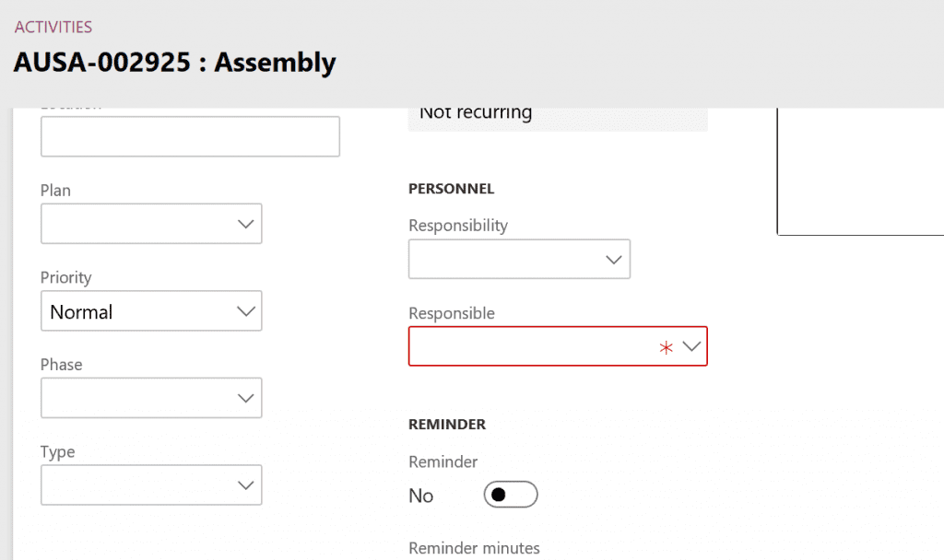
Task: Click the REMINDER section header
Action: point(447,425)
